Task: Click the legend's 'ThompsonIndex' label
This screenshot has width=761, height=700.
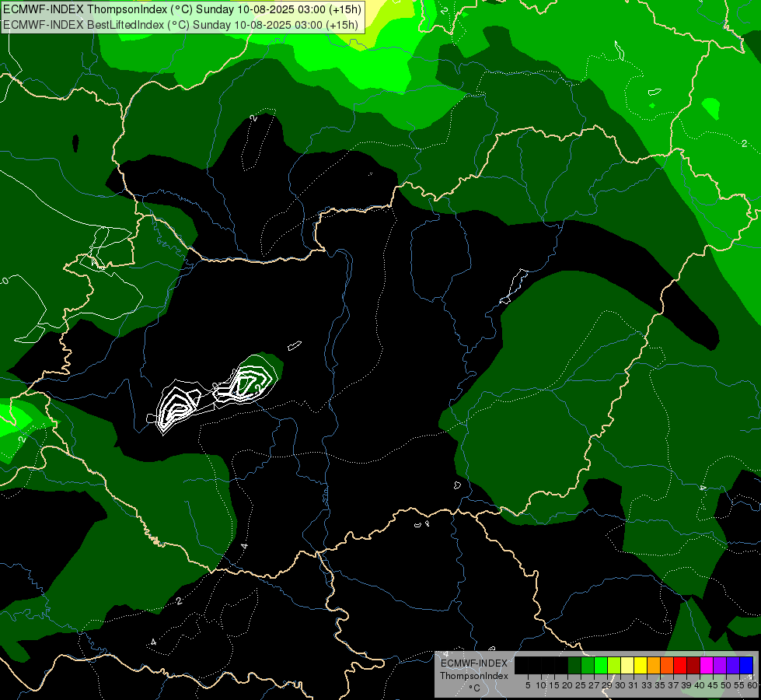Action: [x=473, y=676]
